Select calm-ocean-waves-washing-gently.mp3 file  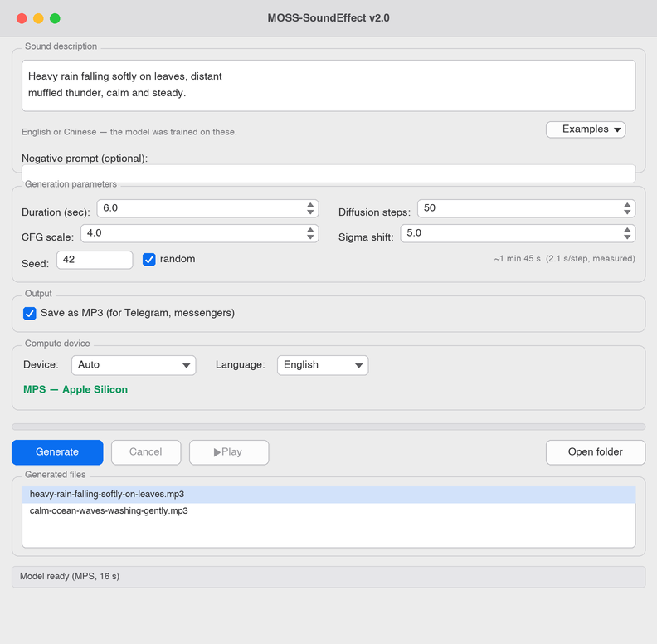click(x=328, y=510)
